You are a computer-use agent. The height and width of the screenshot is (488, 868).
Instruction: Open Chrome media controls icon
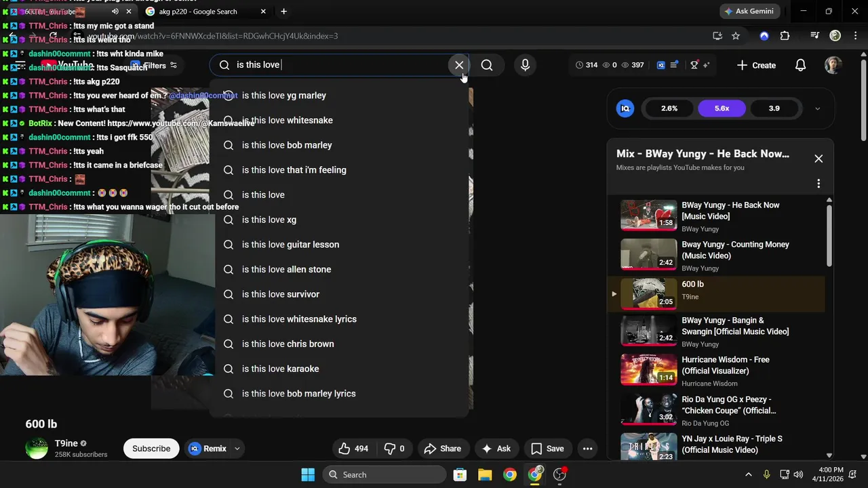click(x=815, y=36)
